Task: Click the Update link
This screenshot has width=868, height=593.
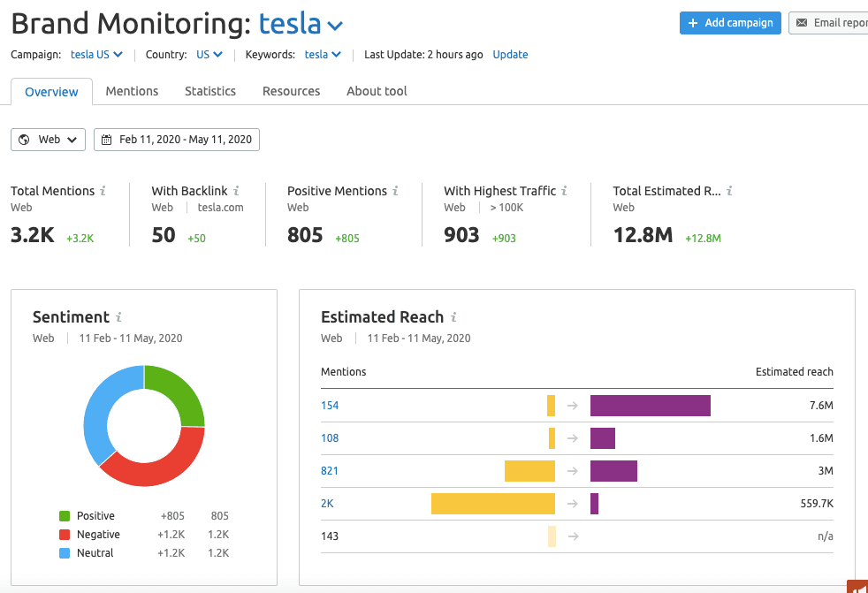Action: pos(510,54)
